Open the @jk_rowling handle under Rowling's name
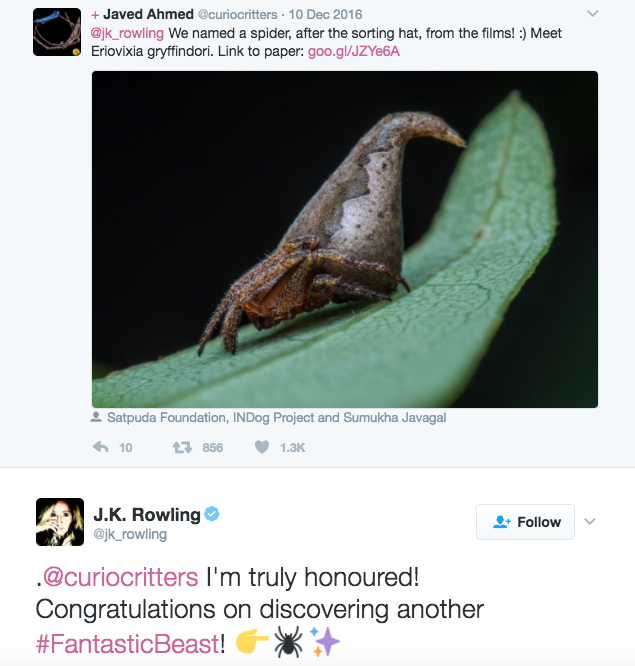Viewport: 635px width, 666px height. tap(130, 534)
